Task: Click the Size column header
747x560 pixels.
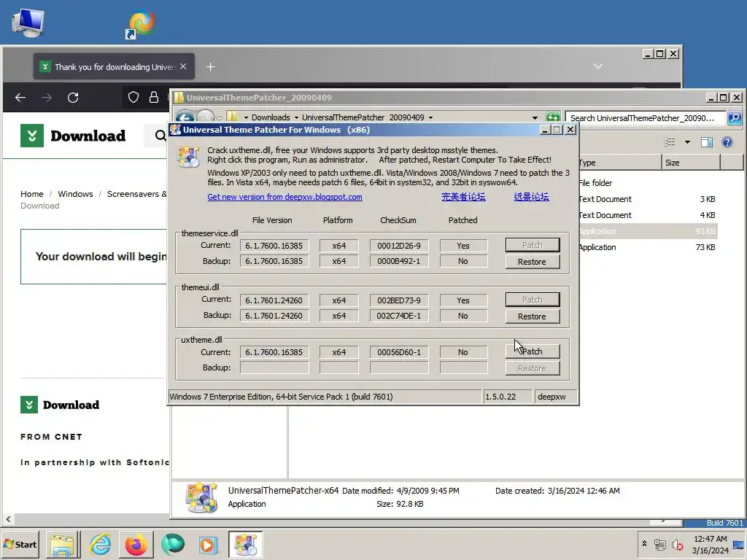Action: [x=691, y=163]
